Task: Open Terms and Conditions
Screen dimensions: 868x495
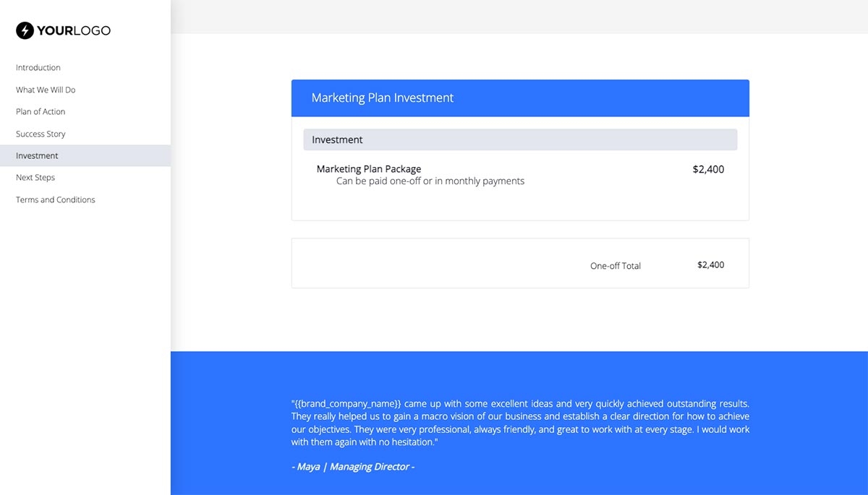Action: coord(54,199)
